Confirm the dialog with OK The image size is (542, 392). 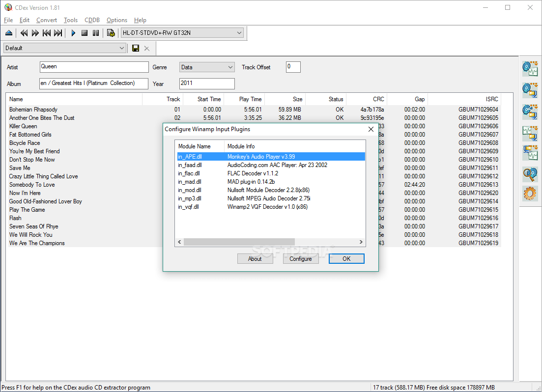coord(346,258)
